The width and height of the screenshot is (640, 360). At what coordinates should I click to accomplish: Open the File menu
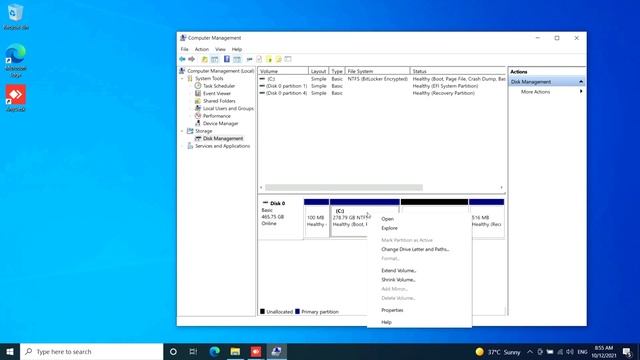click(x=184, y=49)
